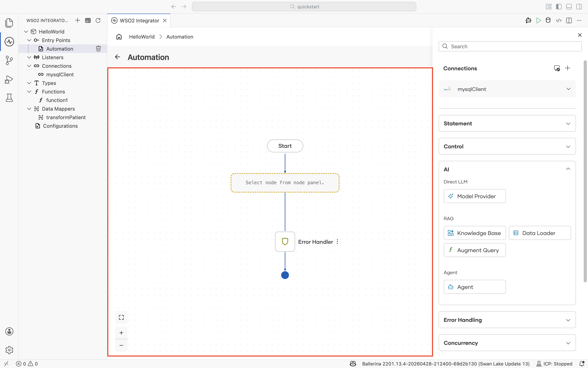Viewport: 588px width, 368px height.
Task: Customize layout icon in title bar
Action: [x=549, y=7]
